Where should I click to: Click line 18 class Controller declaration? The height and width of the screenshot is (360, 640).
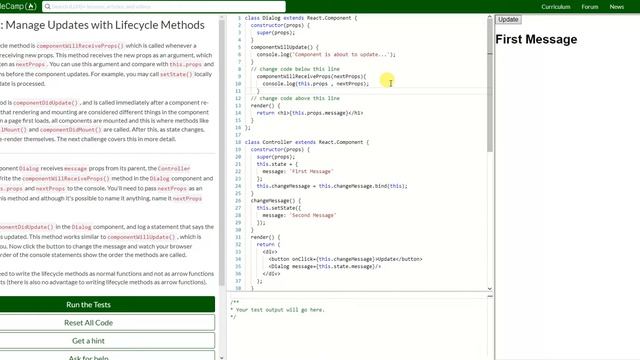click(307, 142)
